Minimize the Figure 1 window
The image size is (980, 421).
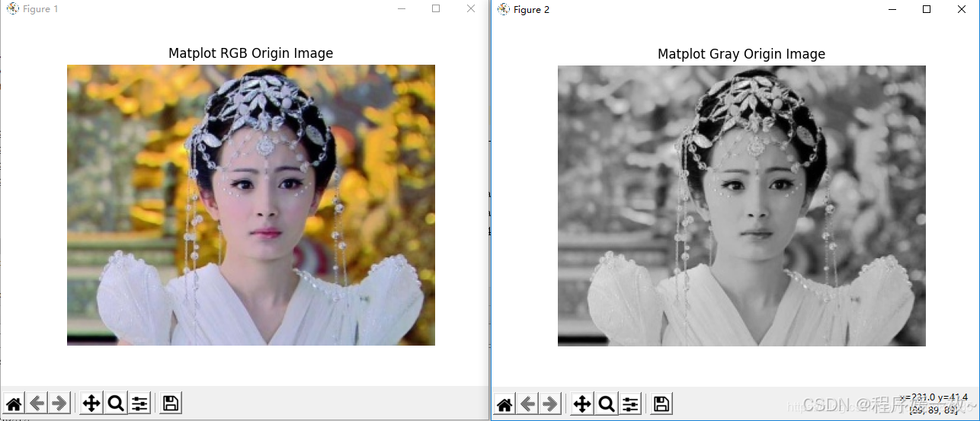coord(402,9)
